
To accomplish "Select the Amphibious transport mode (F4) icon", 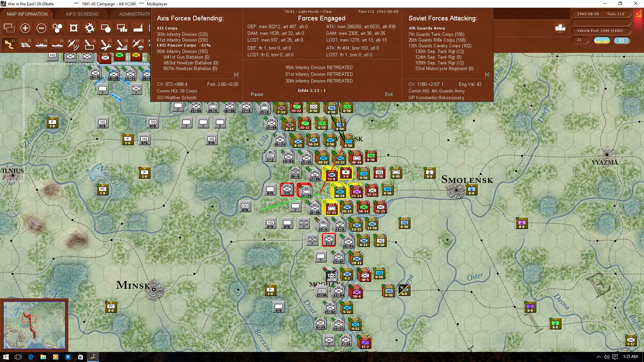I will (x=57, y=45).
